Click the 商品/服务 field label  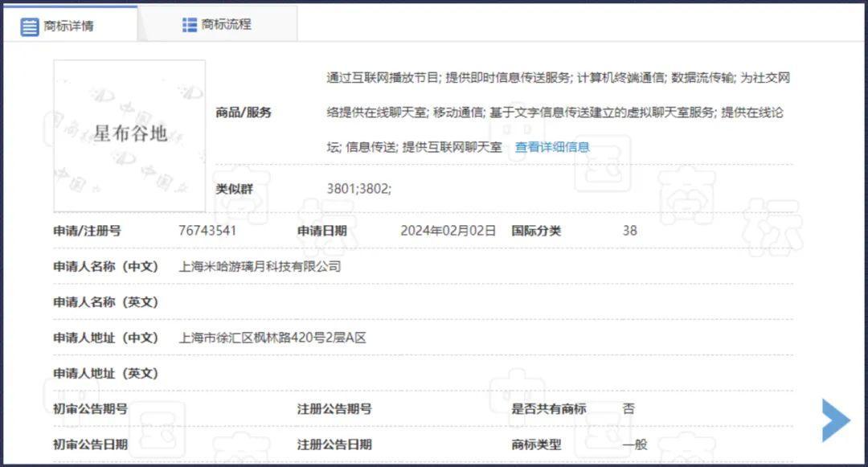coord(244,113)
